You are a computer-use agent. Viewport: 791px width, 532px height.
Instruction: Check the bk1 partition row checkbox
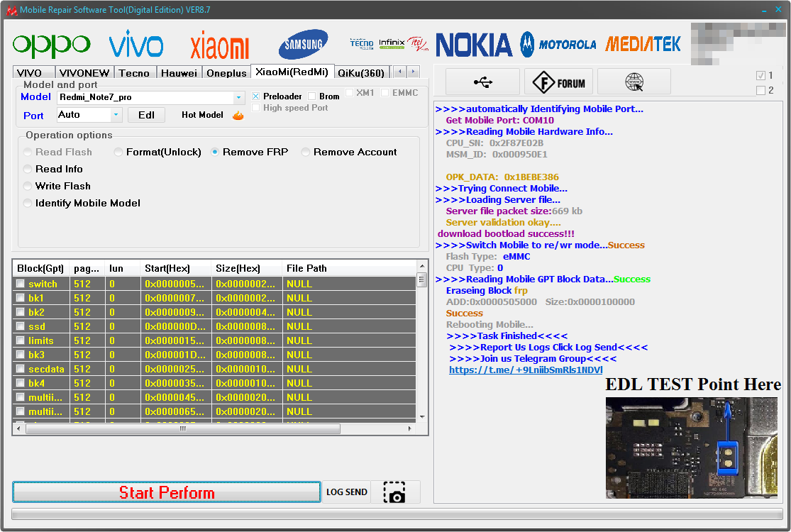tap(20, 298)
